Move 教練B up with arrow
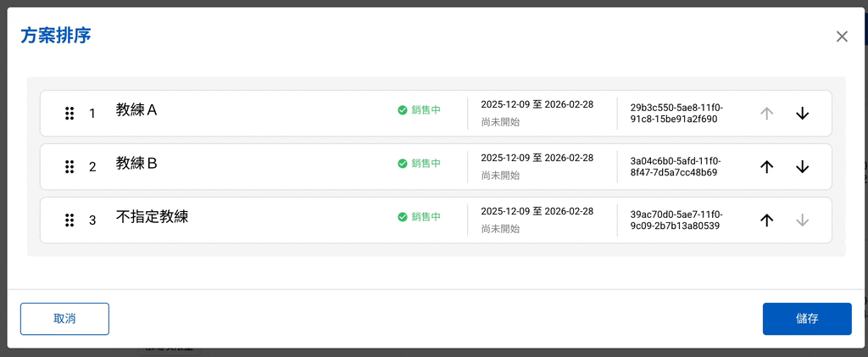868x357 pixels. click(766, 166)
